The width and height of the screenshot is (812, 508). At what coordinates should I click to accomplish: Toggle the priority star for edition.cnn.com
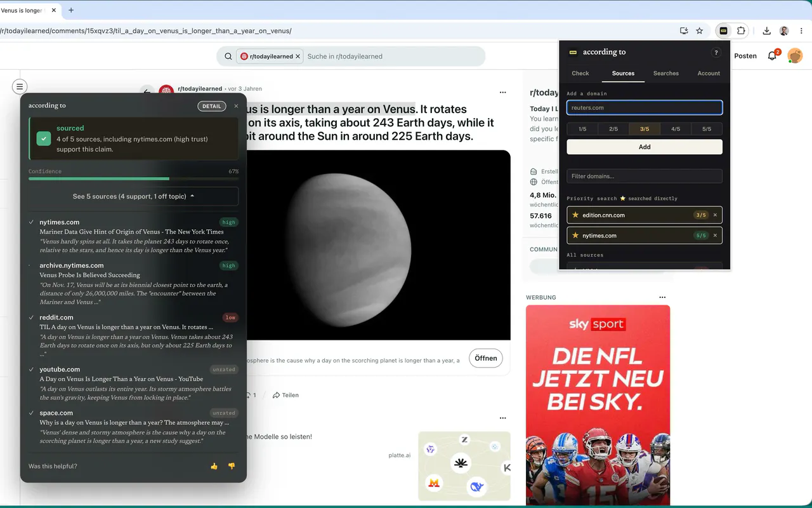coord(575,215)
